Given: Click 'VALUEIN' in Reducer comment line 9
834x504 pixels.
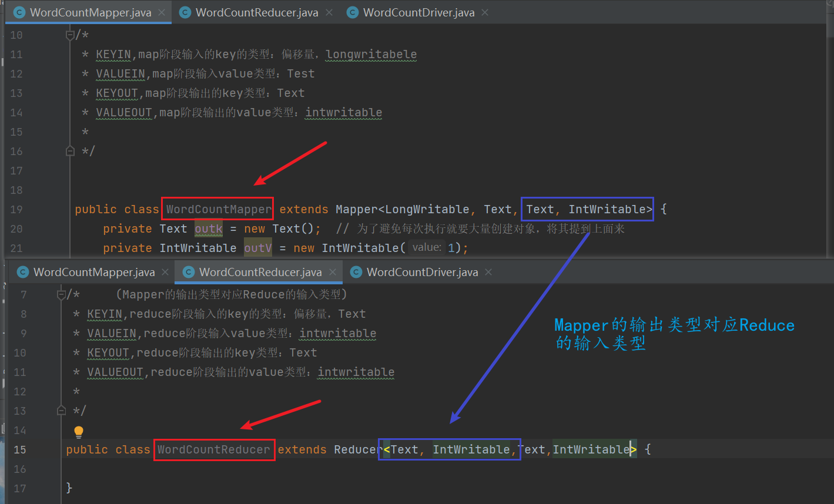Looking at the screenshot, I should pos(112,334).
